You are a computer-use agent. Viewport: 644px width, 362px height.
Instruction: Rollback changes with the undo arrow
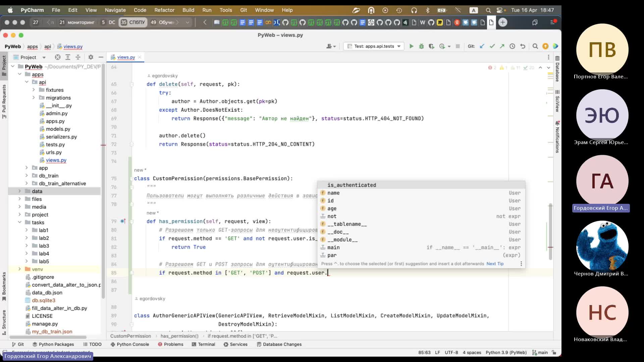tap(523, 46)
